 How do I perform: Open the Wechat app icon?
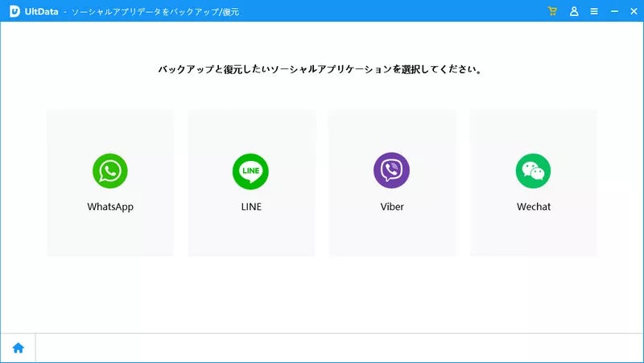tap(533, 171)
